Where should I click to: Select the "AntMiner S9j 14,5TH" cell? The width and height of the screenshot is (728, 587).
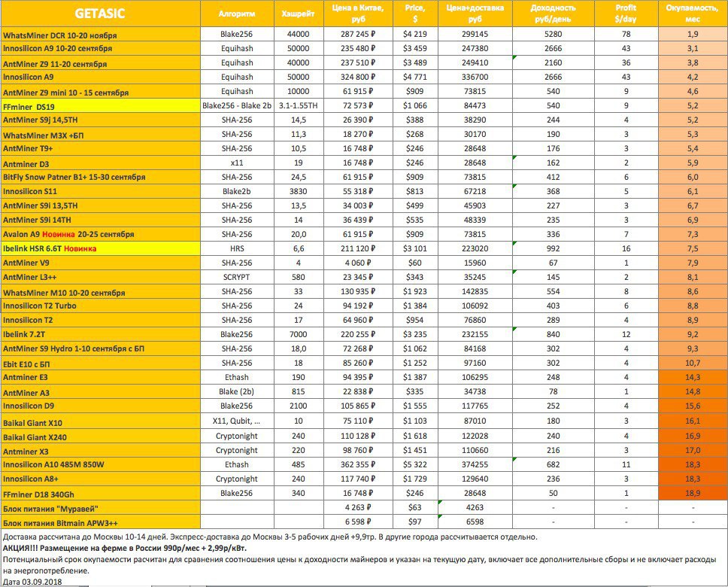click(x=100, y=120)
